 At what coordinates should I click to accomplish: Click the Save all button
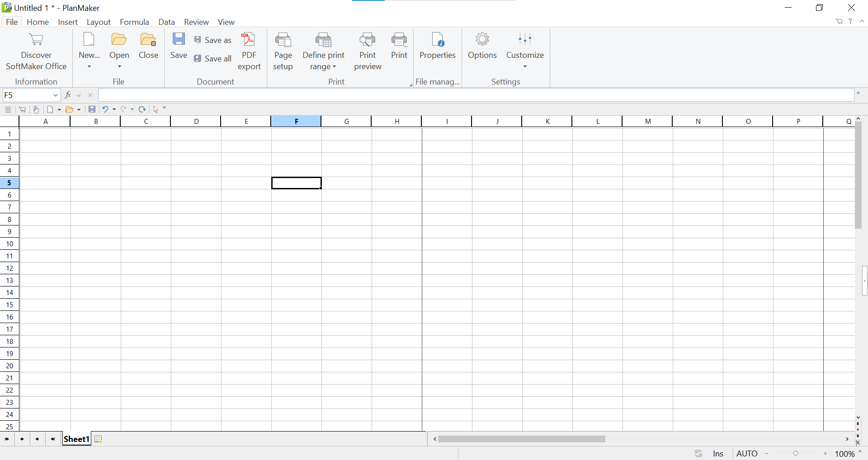pyautogui.click(x=213, y=59)
